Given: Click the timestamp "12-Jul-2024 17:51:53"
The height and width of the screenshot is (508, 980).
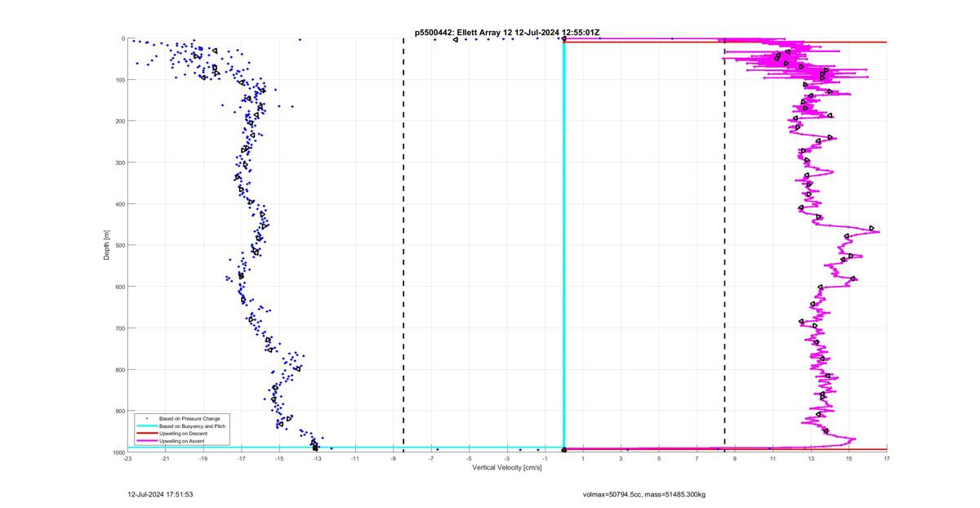Looking at the screenshot, I should [160, 494].
